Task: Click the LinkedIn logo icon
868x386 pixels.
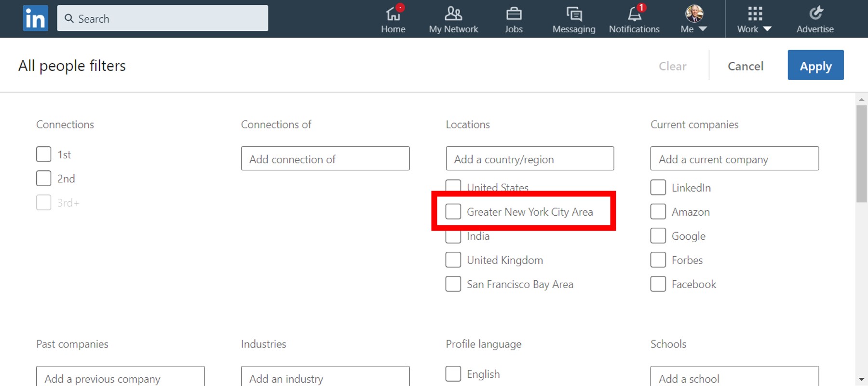Action: [x=35, y=18]
